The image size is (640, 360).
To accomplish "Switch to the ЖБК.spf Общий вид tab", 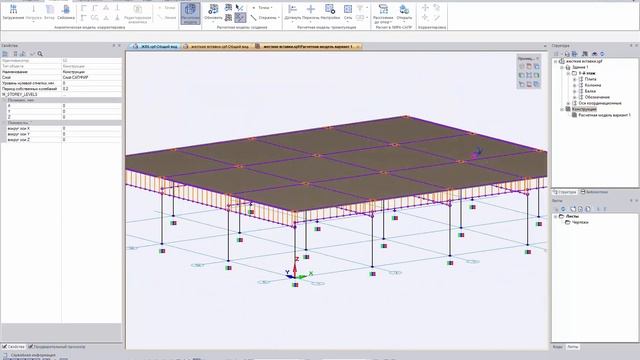I will point(156,47).
